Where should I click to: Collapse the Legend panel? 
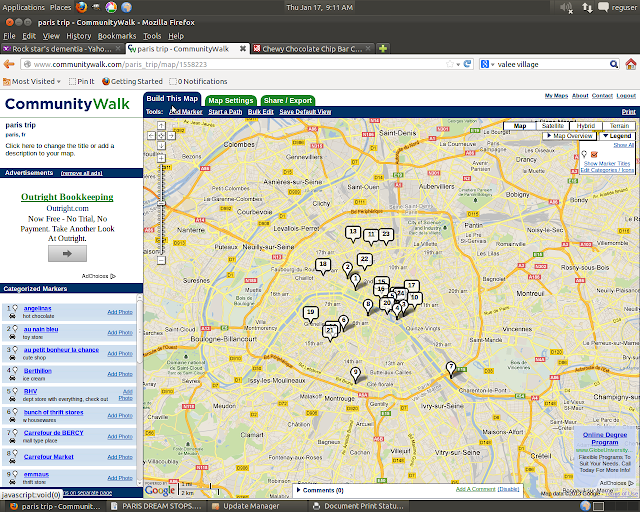(x=617, y=136)
